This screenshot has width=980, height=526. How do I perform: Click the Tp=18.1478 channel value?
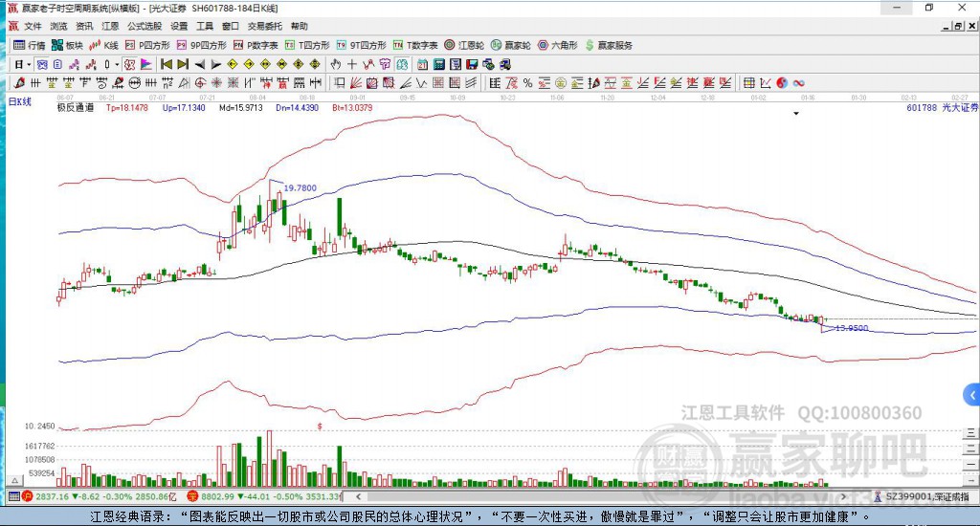point(127,107)
